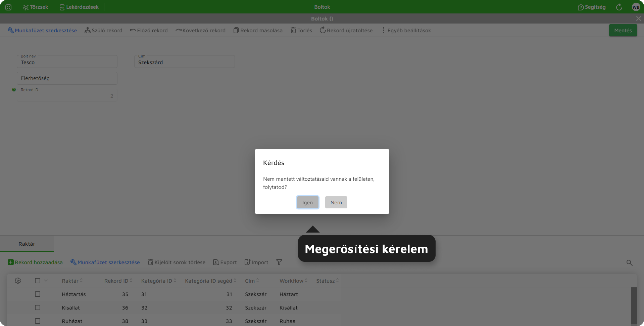Image resolution: width=644 pixels, height=326 pixels.
Task: Go to Következő rekord
Action: tap(200, 30)
